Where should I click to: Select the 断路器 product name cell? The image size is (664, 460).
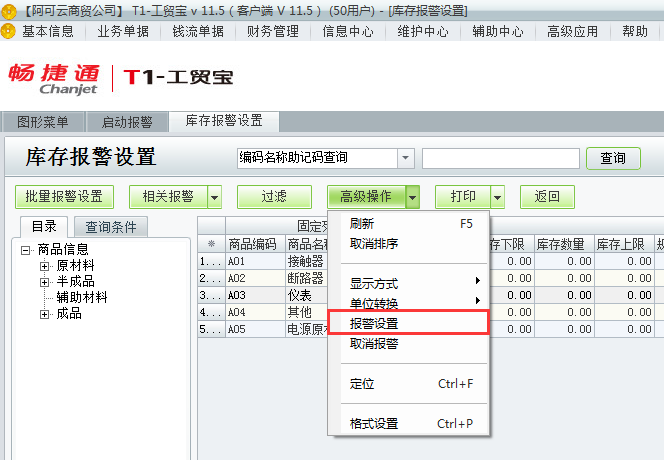(x=307, y=278)
